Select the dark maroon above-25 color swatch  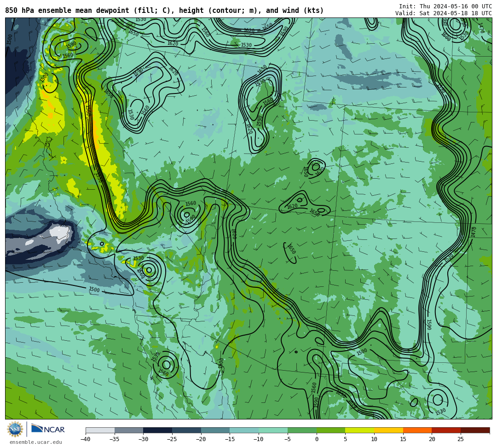[x=475, y=430]
